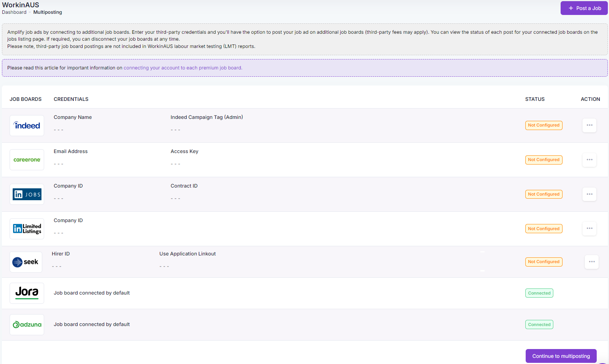Click the CareerOne job board logo

click(27, 160)
